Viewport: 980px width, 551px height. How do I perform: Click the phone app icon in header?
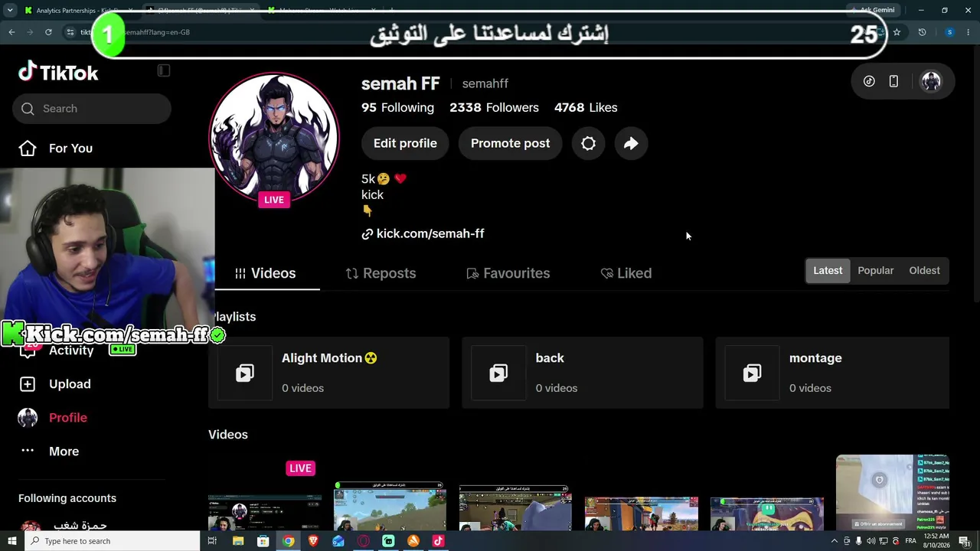(x=893, y=81)
